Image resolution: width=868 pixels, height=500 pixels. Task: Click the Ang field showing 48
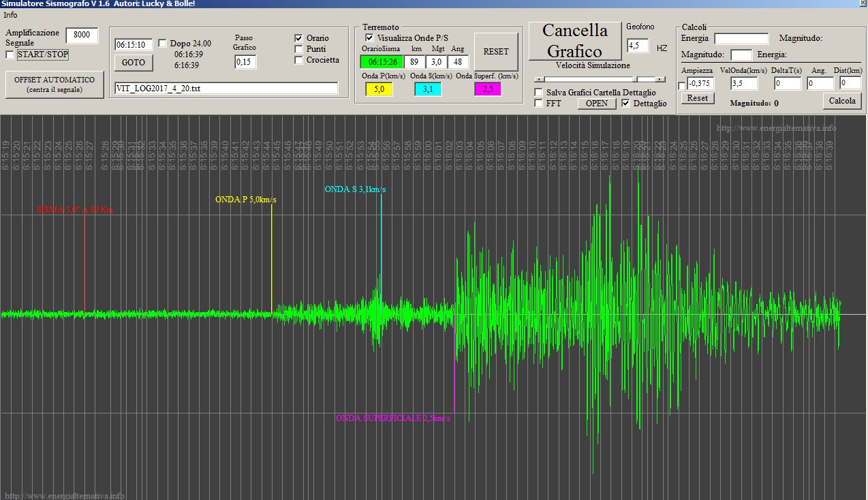[x=458, y=61]
